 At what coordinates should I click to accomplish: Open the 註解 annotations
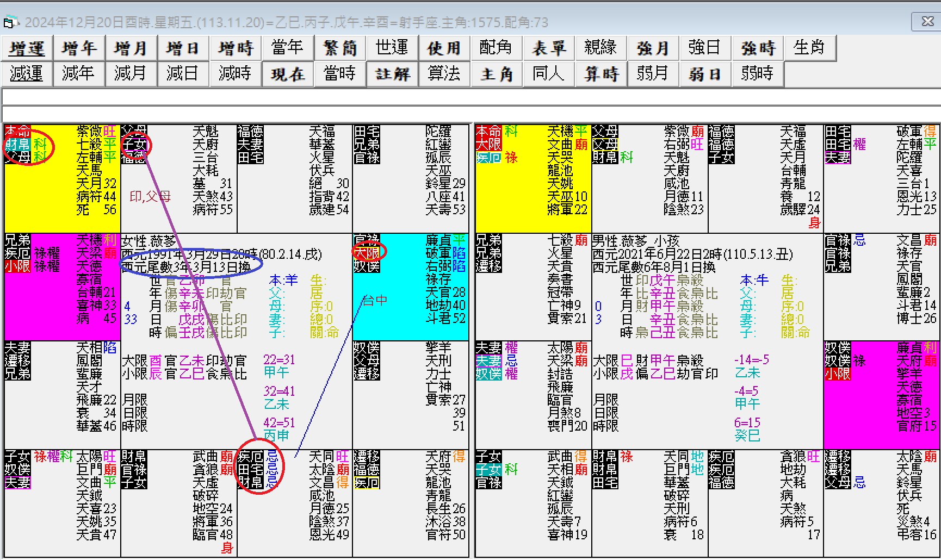(x=392, y=74)
